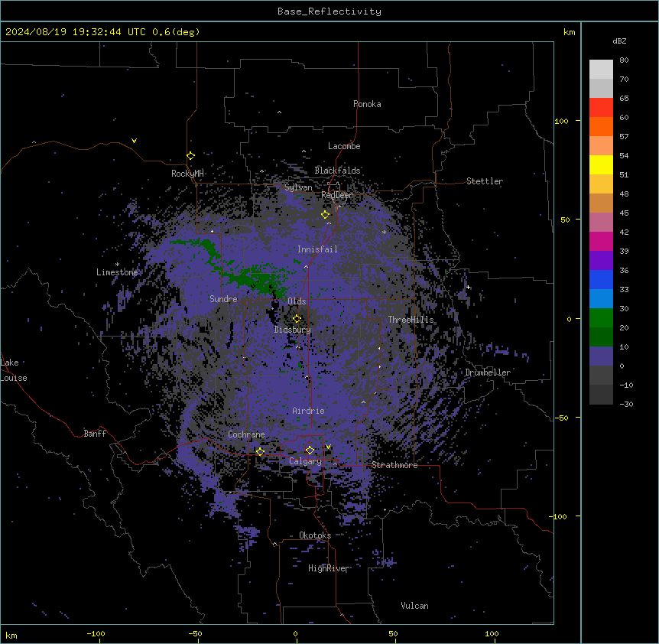Click the bright green 20-30 dBZ swatch
Image resolution: width=659 pixels, height=644 pixels.
(x=601, y=318)
